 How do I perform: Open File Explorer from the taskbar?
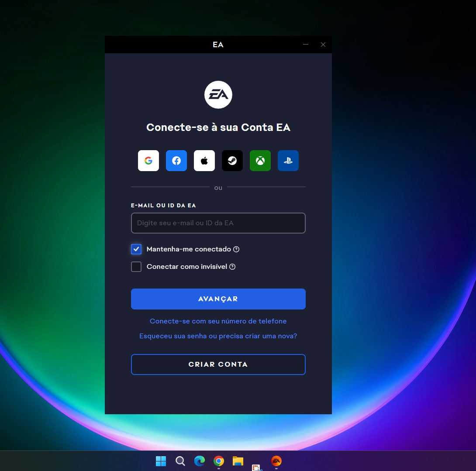[238, 461]
